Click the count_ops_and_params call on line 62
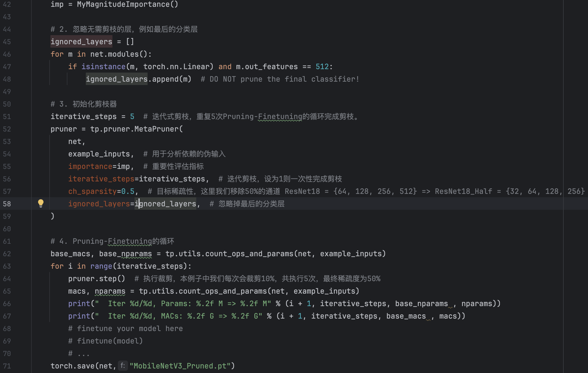 point(249,254)
